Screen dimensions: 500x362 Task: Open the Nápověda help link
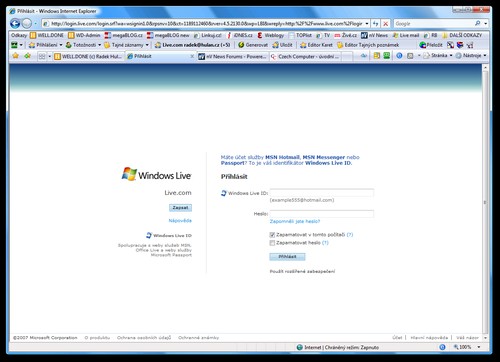[x=180, y=221]
